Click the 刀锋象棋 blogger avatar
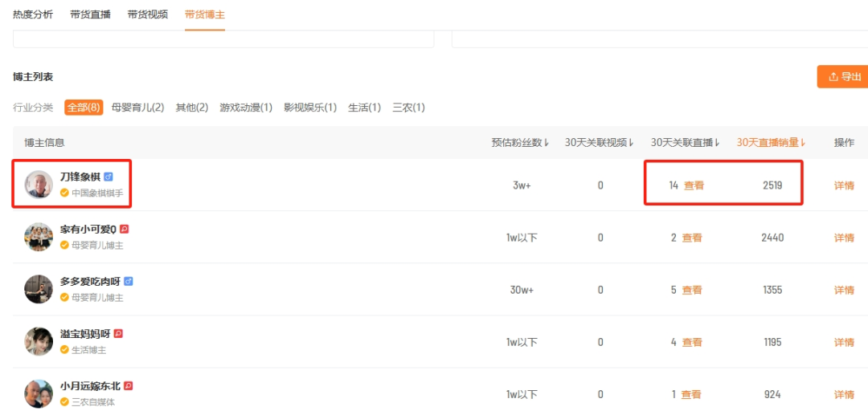The width and height of the screenshot is (868, 411). [x=39, y=185]
